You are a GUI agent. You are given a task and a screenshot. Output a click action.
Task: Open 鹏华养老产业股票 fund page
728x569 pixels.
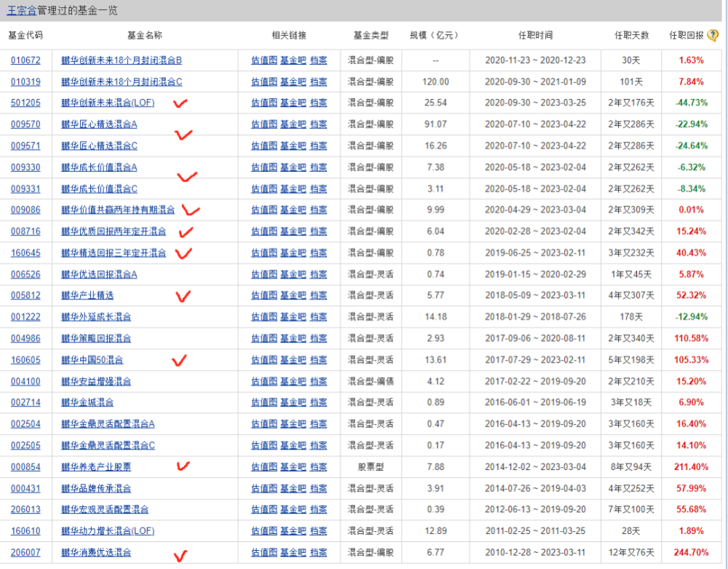[96, 467]
